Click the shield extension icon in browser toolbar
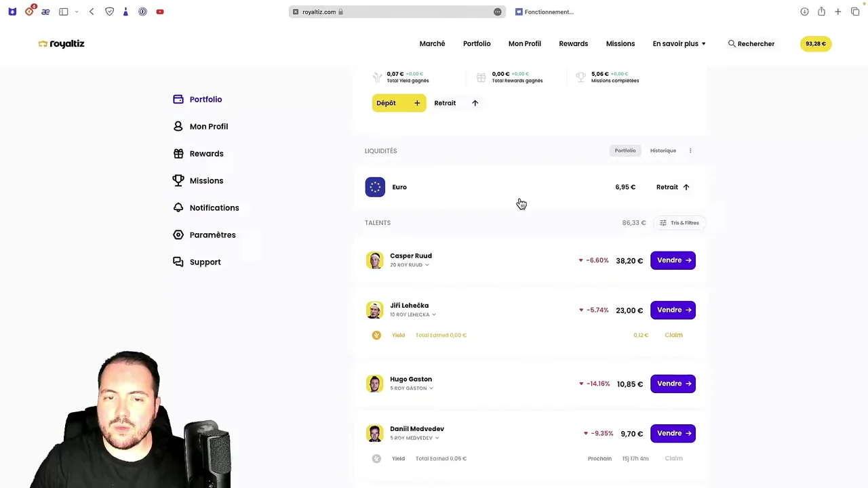The image size is (868, 488). pos(109,12)
